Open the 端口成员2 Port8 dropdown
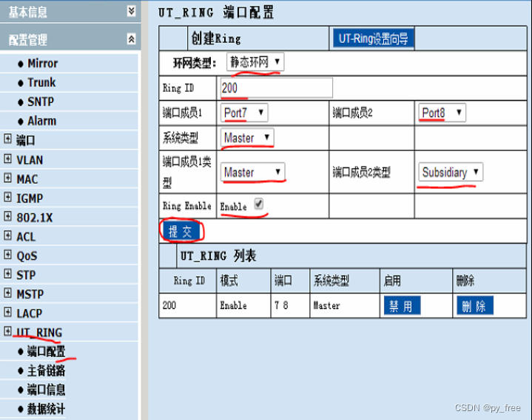532x420 pixels. 442,113
